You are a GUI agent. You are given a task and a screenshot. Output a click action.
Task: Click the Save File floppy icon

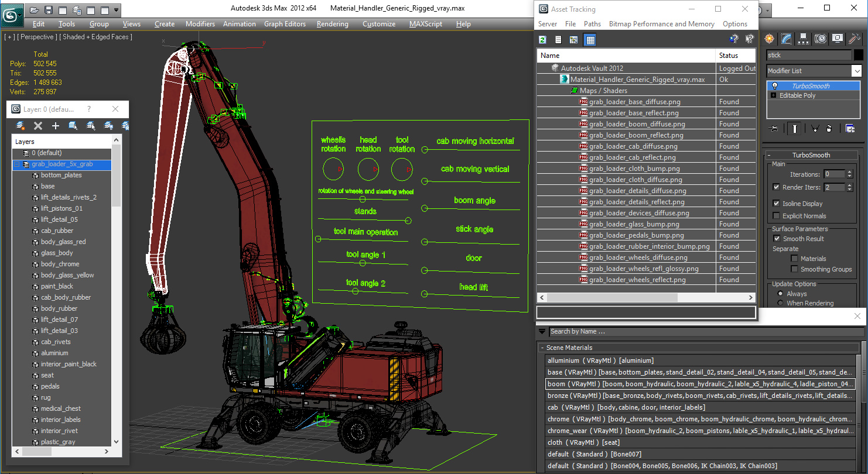point(48,10)
